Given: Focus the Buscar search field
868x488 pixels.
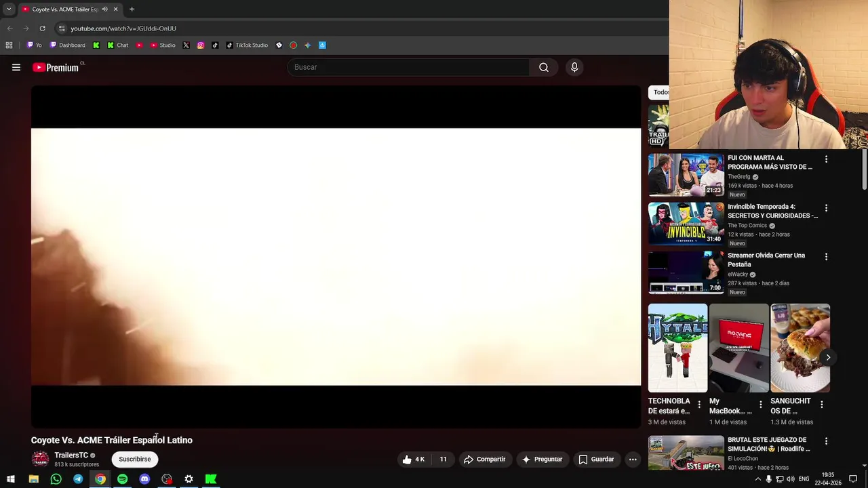Looking at the screenshot, I should 408,67.
